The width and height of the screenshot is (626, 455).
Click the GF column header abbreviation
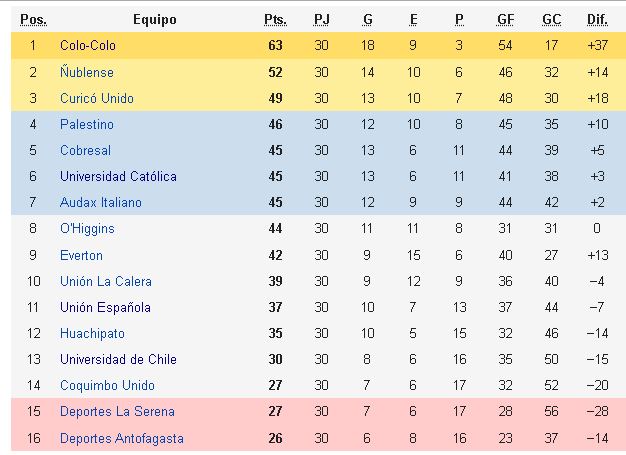(505, 20)
